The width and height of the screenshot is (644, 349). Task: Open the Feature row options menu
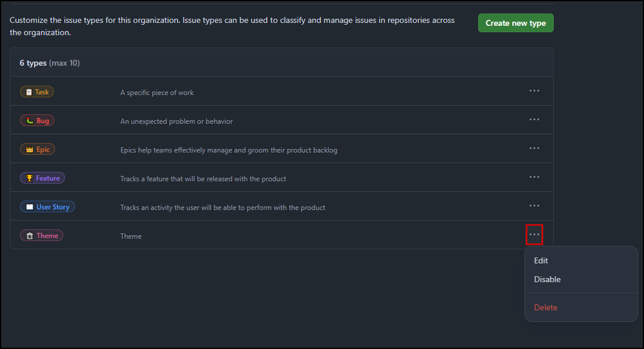tap(534, 177)
